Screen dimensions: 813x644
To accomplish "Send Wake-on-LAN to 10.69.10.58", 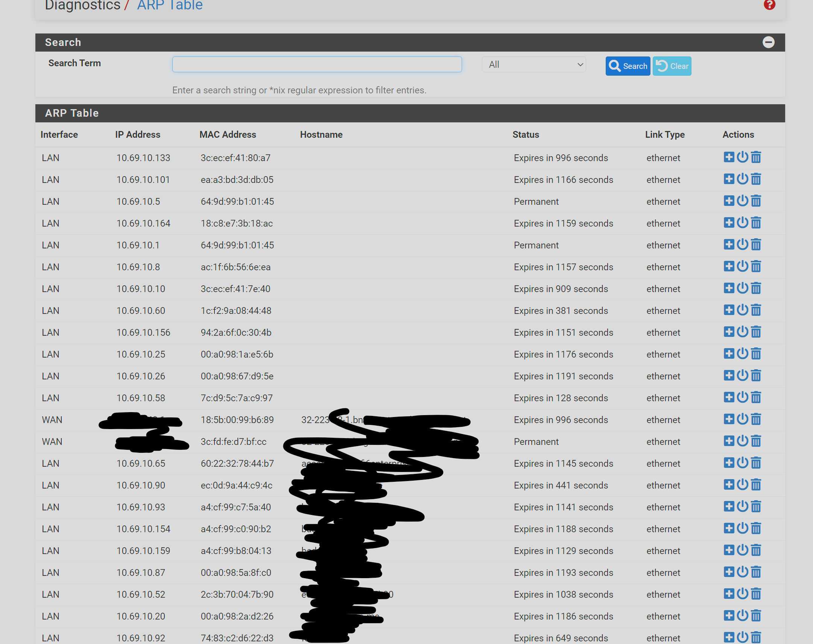I will 742,397.
